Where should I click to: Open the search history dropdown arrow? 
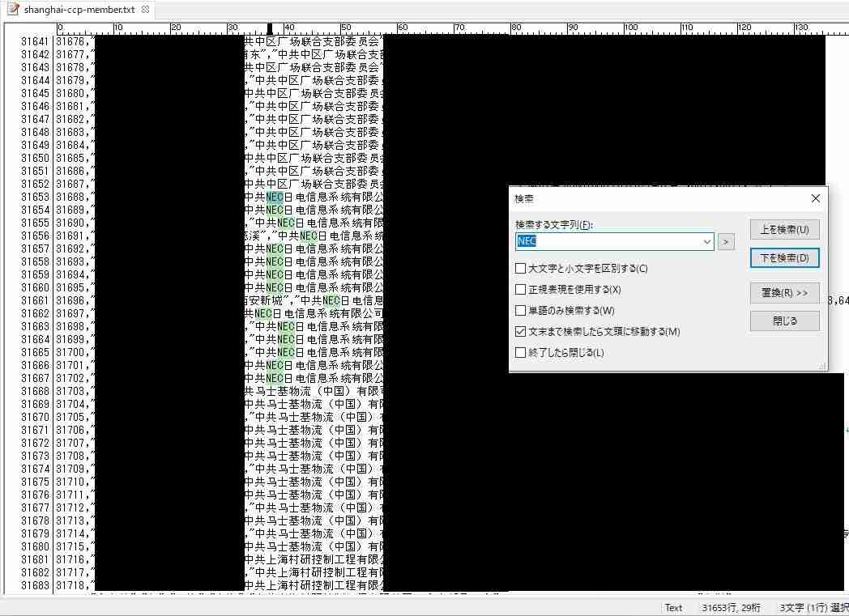point(706,242)
